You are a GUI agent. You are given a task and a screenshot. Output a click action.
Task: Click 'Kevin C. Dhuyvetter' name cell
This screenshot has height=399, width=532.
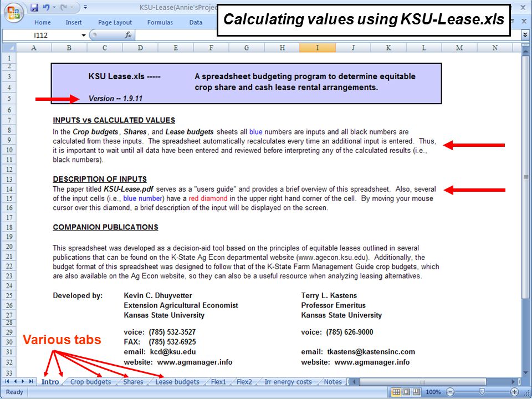(x=158, y=295)
